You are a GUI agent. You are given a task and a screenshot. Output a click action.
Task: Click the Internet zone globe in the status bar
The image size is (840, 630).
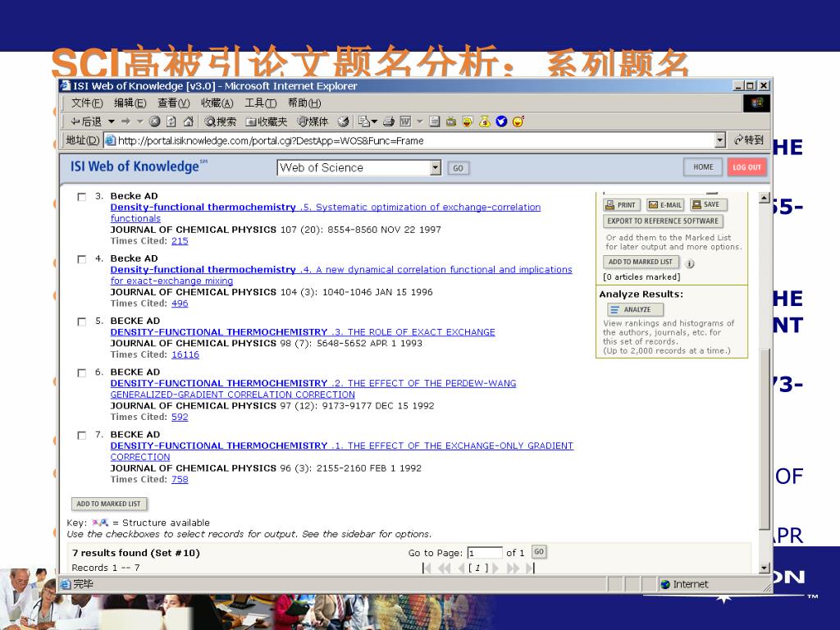(x=665, y=584)
